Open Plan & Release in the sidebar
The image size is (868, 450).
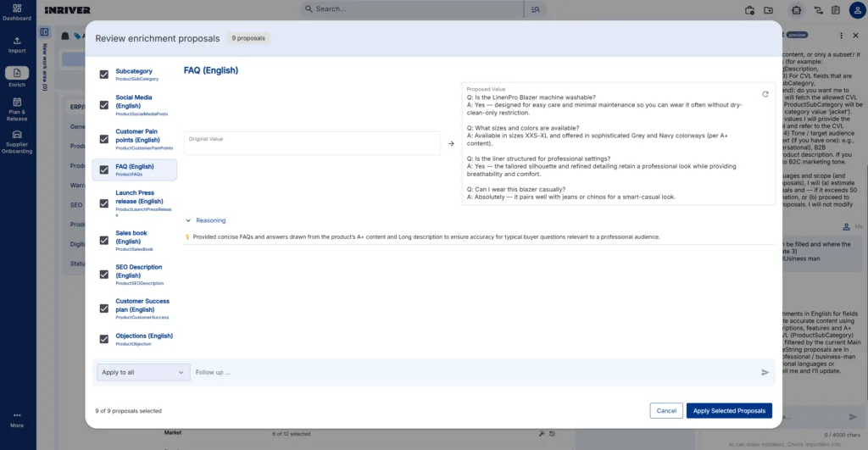click(x=17, y=109)
